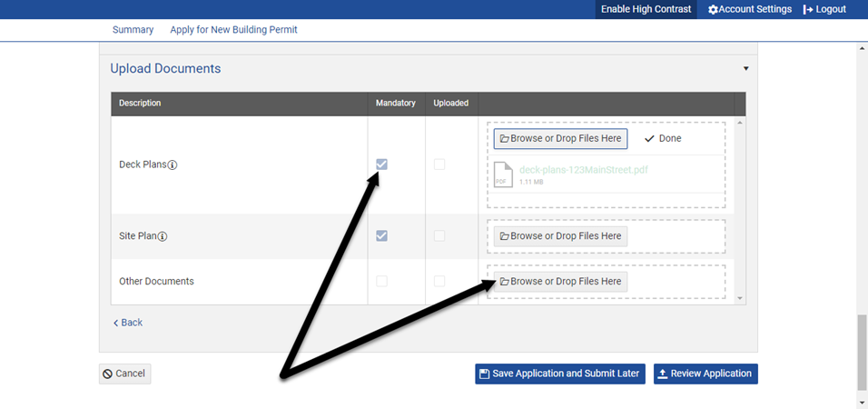Click the deck-plans PDF file icon
The image size is (868, 409).
point(502,175)
